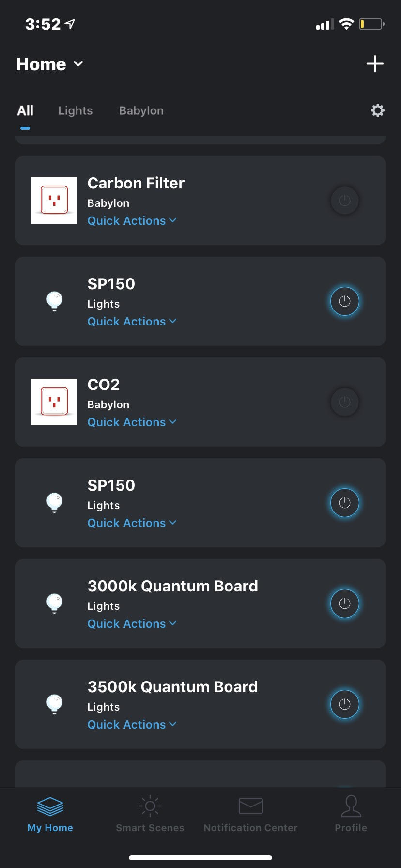Expand Quick Actions under Carbon Filter

pos(132,221)
